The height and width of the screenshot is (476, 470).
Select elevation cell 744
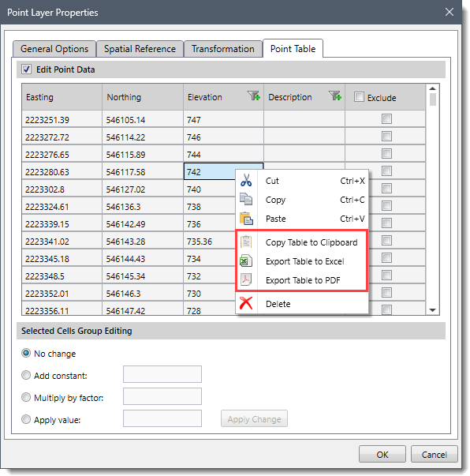(x=223, y=154)
